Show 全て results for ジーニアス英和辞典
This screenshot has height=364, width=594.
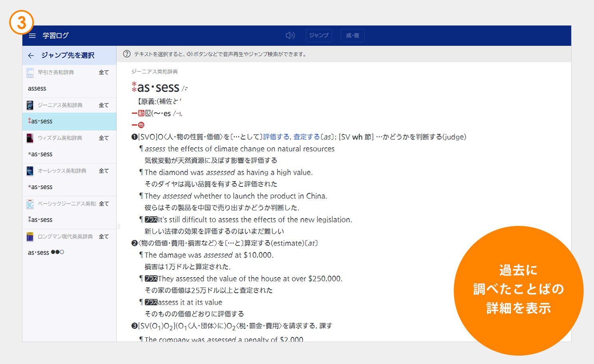(103, 105)
